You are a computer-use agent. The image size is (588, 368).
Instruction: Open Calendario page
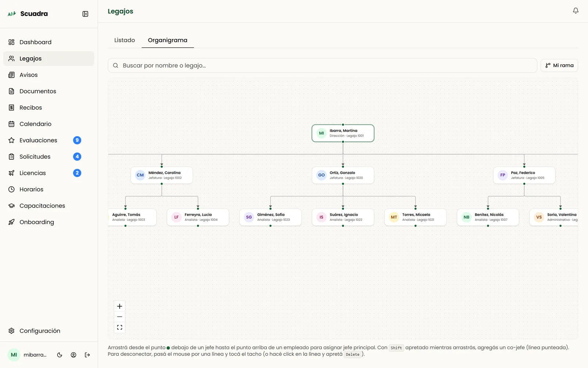coord(49,124)
